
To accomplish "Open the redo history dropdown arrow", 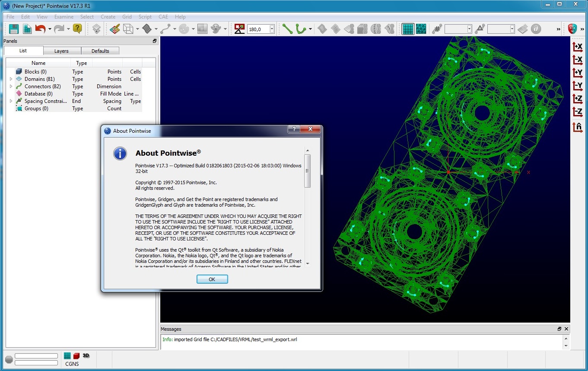I will 68,29.
